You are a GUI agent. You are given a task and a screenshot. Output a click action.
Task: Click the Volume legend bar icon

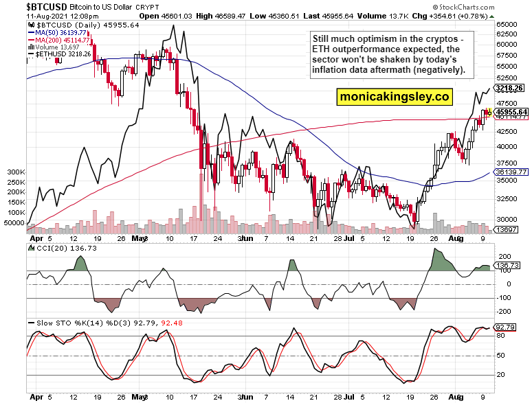pyautogui.click(x=31, y=47)
